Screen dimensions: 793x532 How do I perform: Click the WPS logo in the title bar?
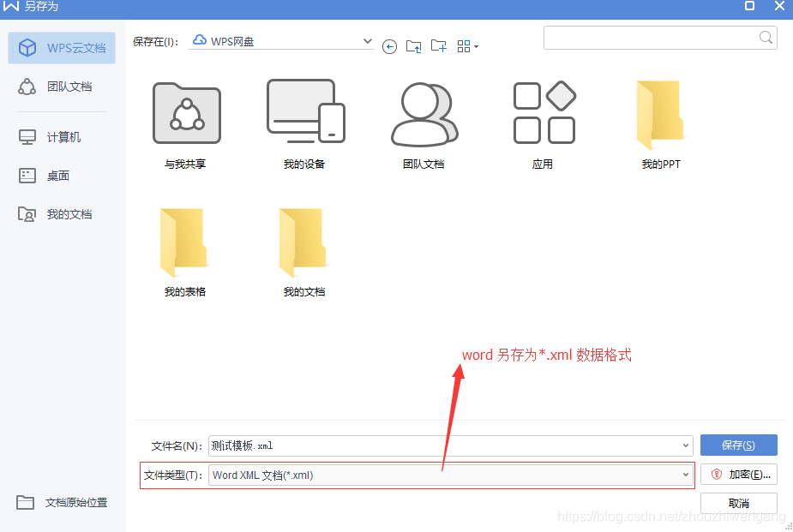tap(11, 6)
